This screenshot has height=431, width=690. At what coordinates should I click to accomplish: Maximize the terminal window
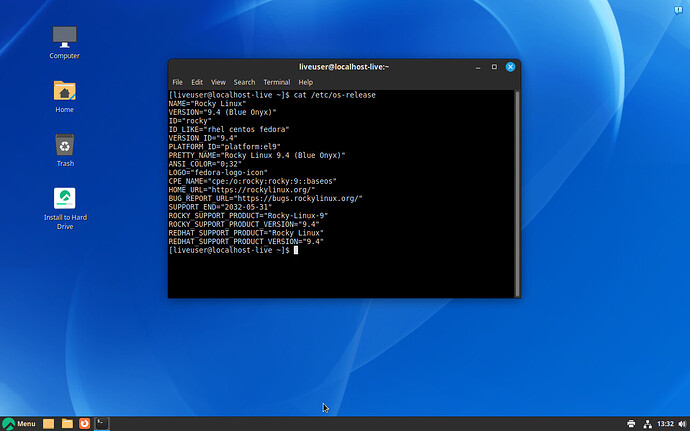[x=494, y=67]
